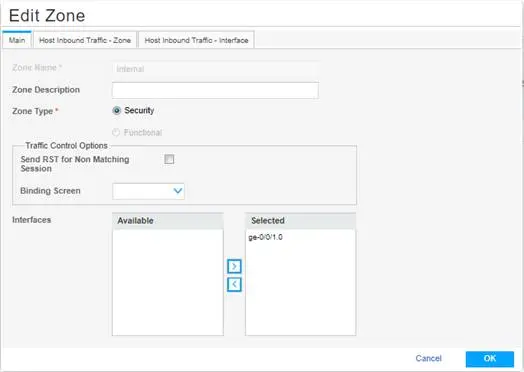Click the Selected list header
This screenshot has height=372, width=524.
pos(300,221)
